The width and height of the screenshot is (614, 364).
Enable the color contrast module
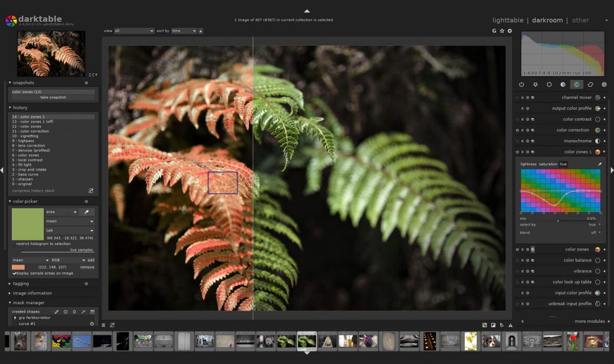(x=517, y=119)
